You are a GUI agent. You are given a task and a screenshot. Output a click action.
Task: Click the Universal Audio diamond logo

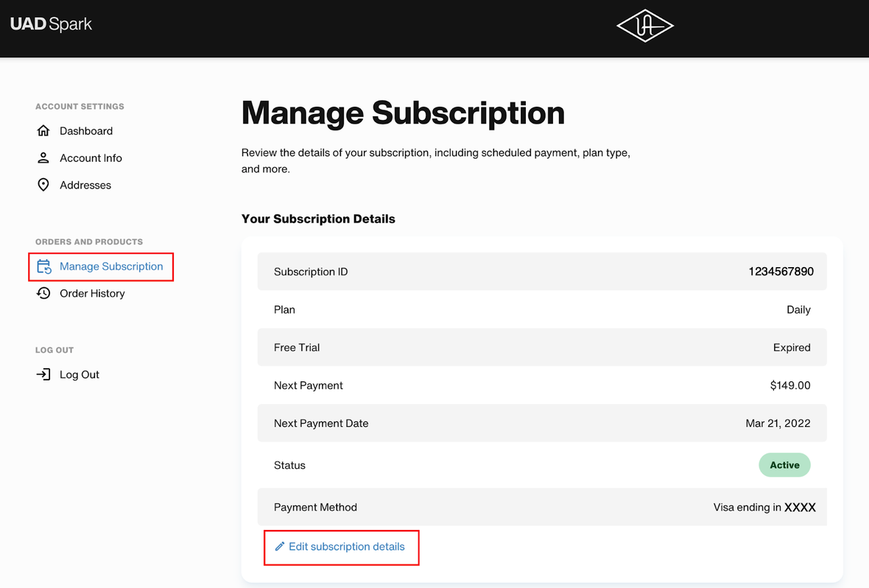click(645, 26)
